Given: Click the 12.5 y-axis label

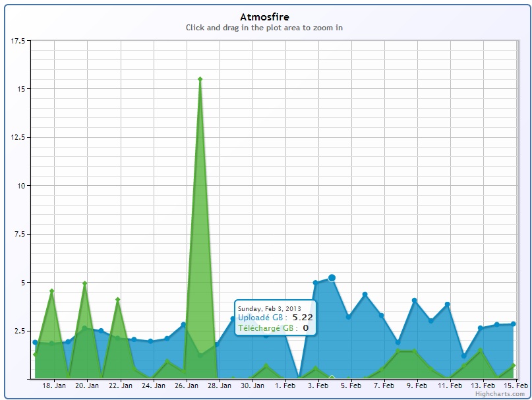Looking at the screenshot, I should [18, 137].
